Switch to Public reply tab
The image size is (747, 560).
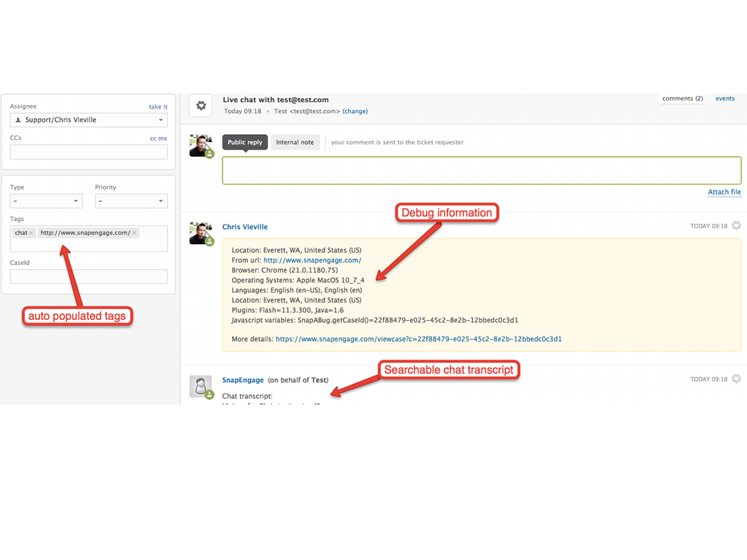pyautogui.click(x=245, y=142)
